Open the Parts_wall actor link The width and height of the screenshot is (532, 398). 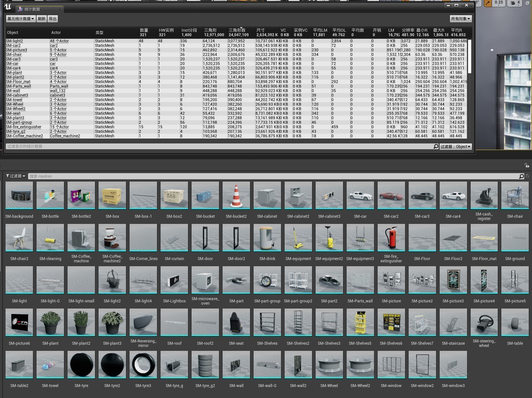click(x=59, y=86)
